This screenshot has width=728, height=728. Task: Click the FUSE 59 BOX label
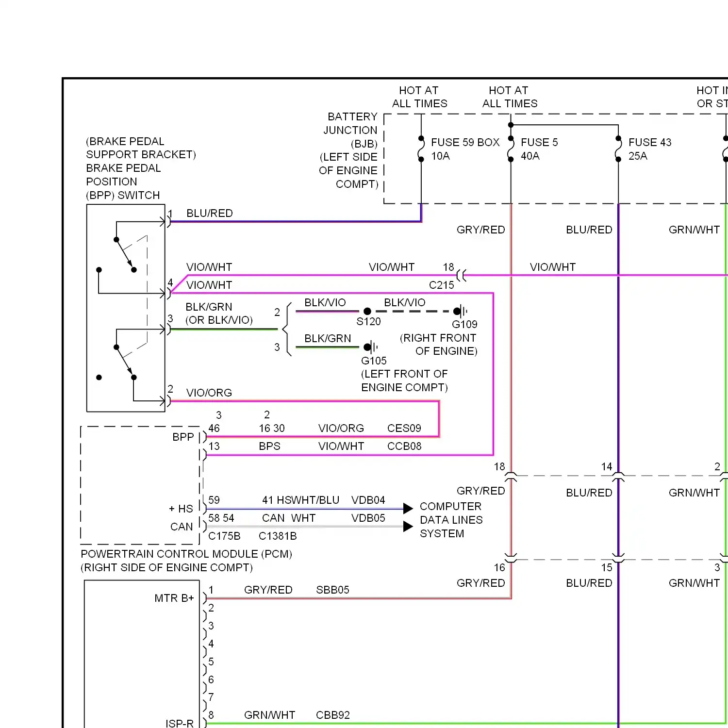(x=465, y=142)
